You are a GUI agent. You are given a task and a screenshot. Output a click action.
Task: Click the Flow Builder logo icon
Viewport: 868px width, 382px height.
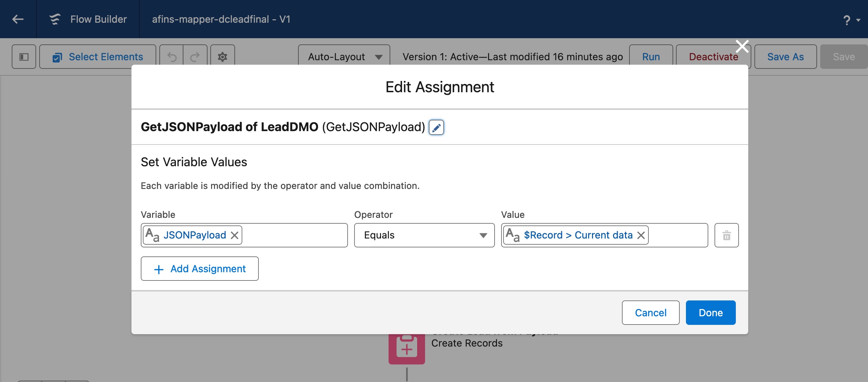pos(55,19)
